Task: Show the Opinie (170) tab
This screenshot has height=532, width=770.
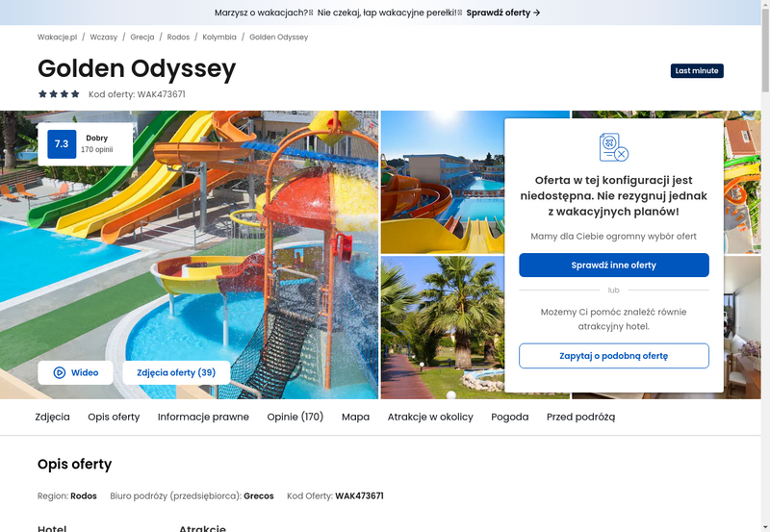Action: pos(295,417)
